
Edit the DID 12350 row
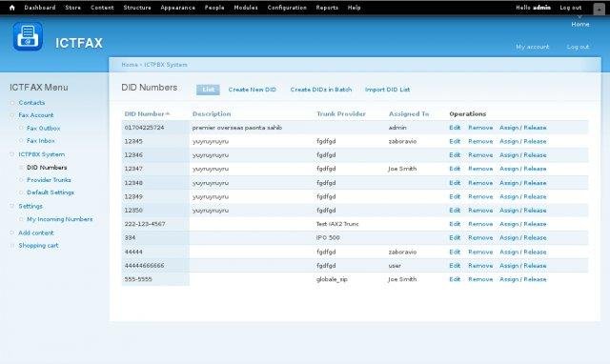[455, 211]
